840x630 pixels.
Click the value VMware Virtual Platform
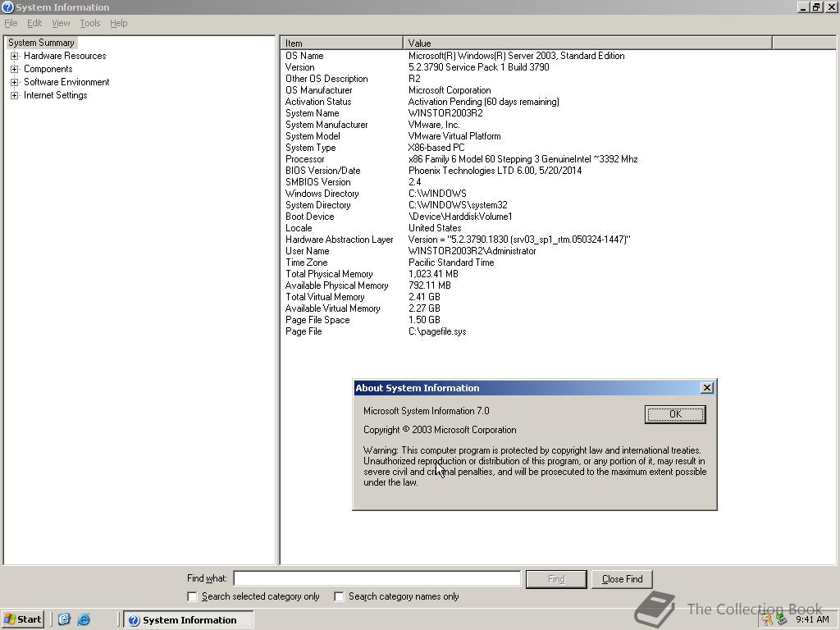tap(454, 136)
